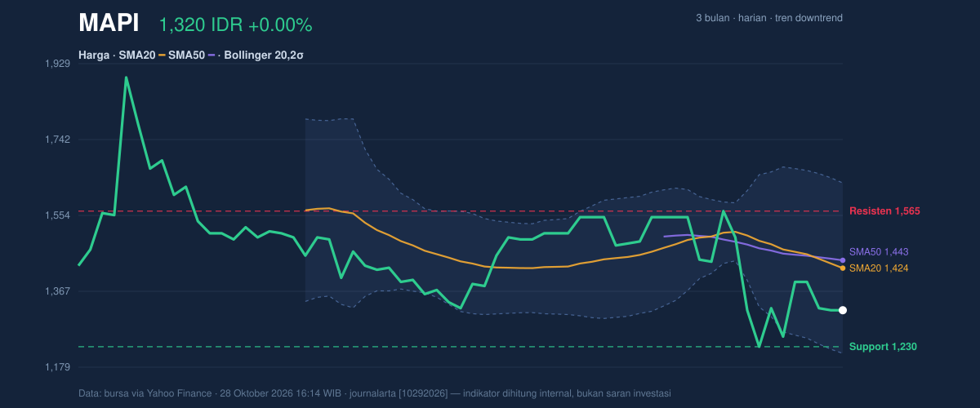This screenshot has width=980, height=408.
Task: Click the data source footer text
Action: coord(375,393)
